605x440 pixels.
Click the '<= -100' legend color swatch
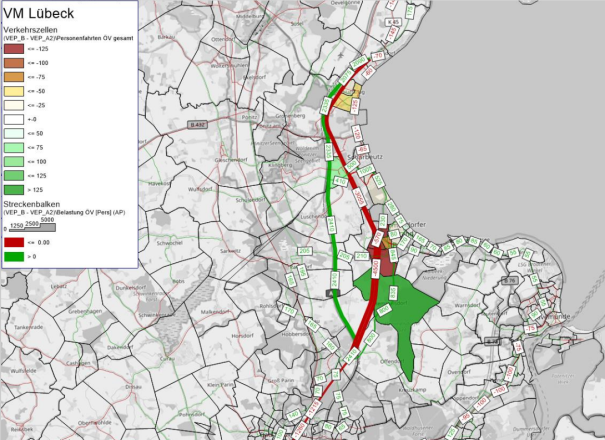click(13, 61)
